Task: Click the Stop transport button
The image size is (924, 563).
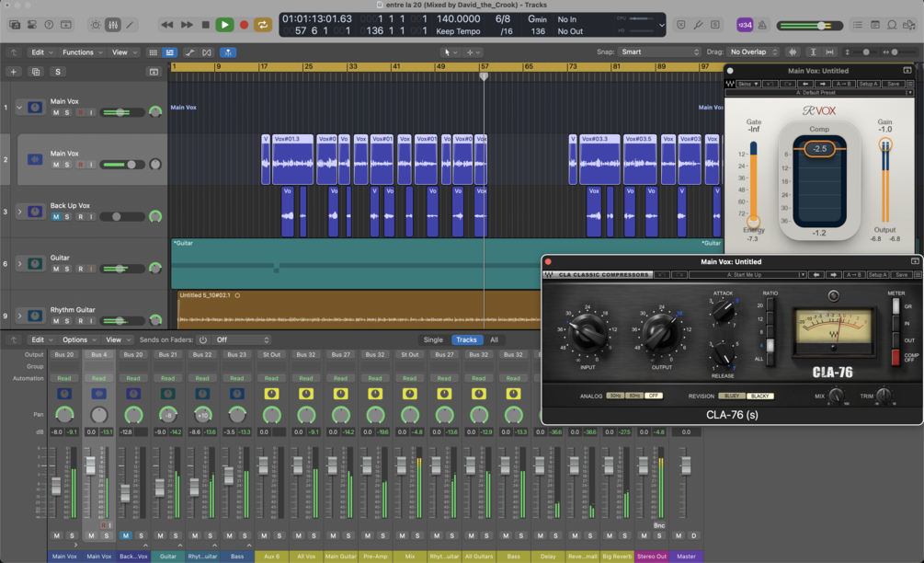Action: [x=205, y=25]
